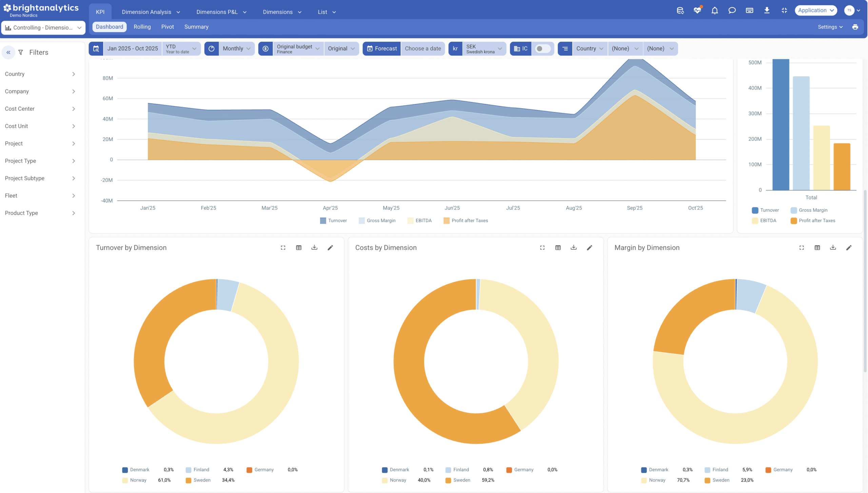Click the database icon in header
The height and width of the screenshot is (493, 868).
(680, 11)
